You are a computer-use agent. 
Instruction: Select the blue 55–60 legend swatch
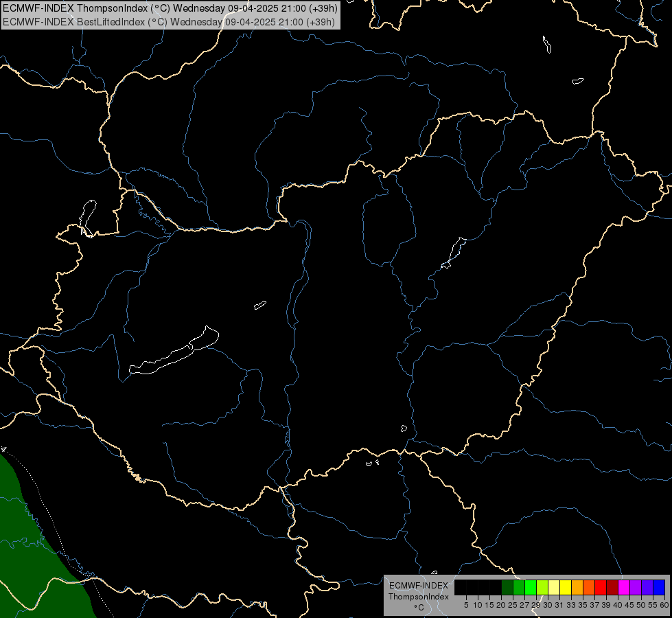(659, 587)
